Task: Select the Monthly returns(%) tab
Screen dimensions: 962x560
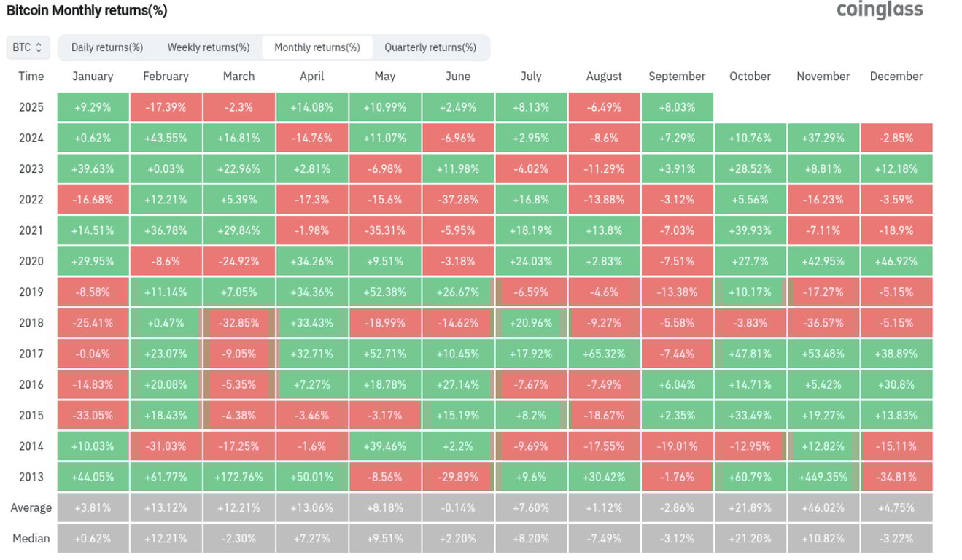Action: [317, 47]
